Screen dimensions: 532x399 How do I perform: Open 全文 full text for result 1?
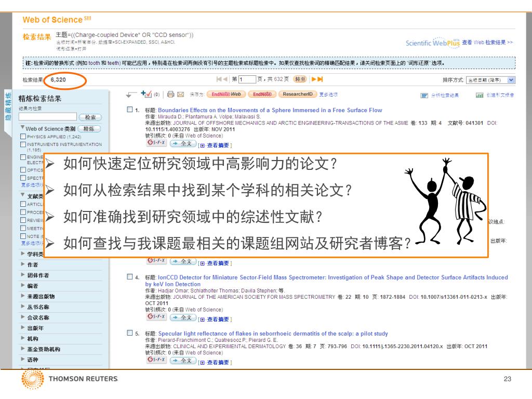pos(183,144)
